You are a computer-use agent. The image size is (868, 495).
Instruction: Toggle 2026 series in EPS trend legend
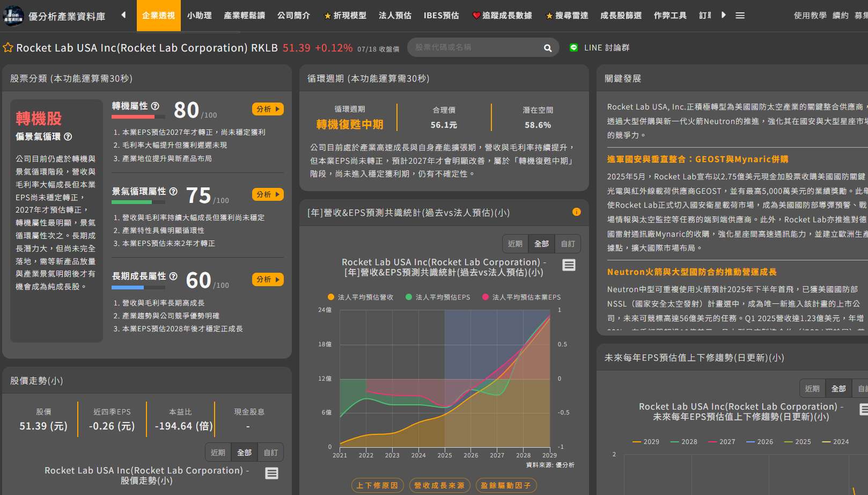pyautogui.click(x=760, y=442)
